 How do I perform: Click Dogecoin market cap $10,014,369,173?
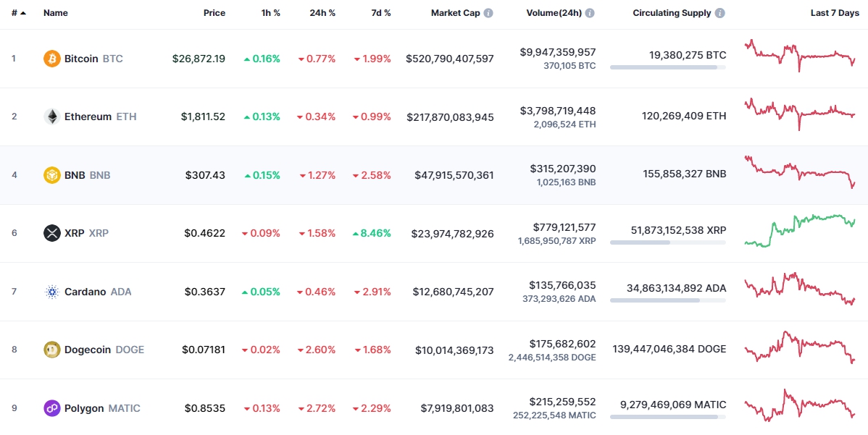pyautogui.click(x=454, y=350)
